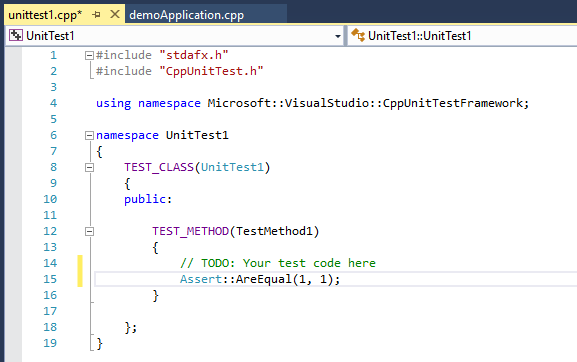This screenshot has height=362, width=577.
Task: Collapse the TEST_METHOD block on line 12
Action: pyautogui.click(x=89, y=231)
